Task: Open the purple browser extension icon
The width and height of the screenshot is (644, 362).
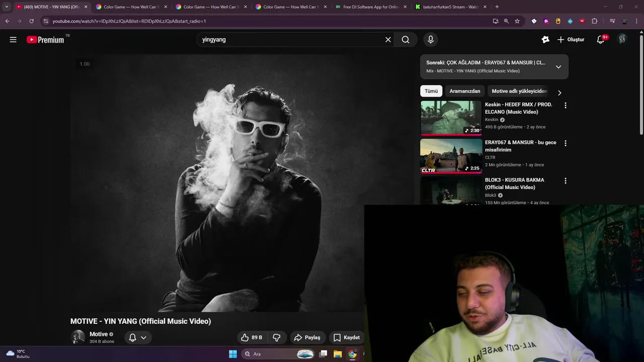Action: pyautogui.click(x=546, y=21)
